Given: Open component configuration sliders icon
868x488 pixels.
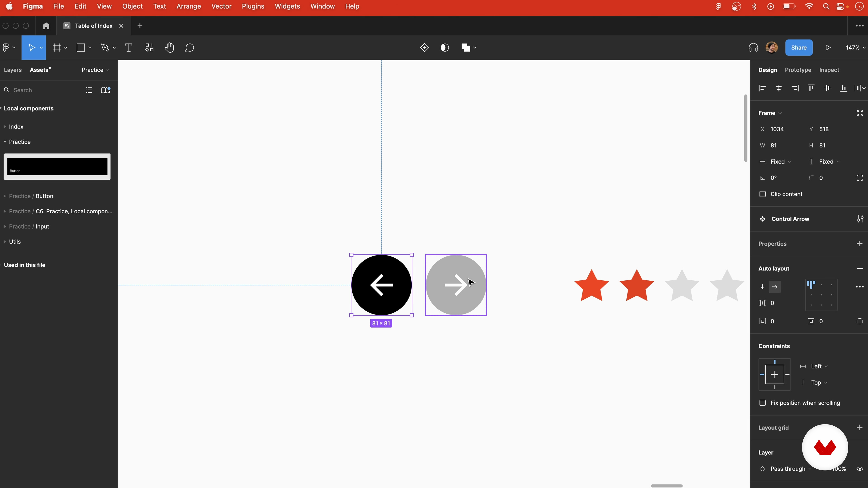Looking at the screenshot, I should (860, 219).
